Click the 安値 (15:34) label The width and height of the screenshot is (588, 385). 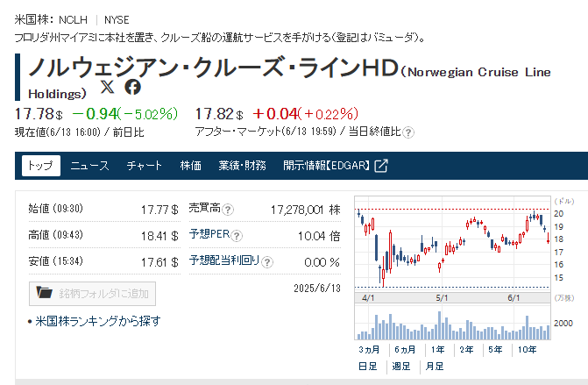pyautogui.click(x=55, y=261)
